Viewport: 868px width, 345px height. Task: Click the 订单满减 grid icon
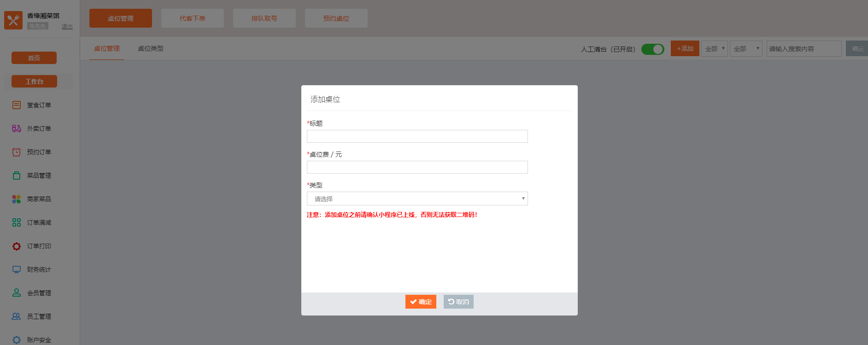[17, 222]
